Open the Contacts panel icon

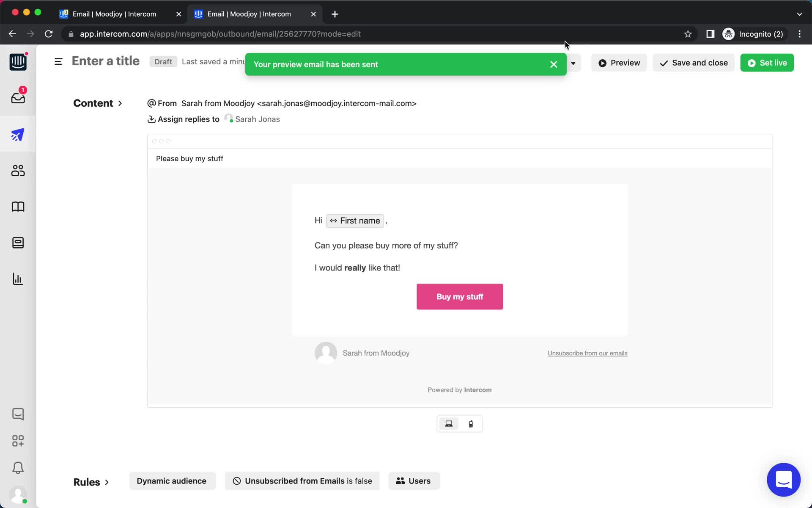(17, 170)
